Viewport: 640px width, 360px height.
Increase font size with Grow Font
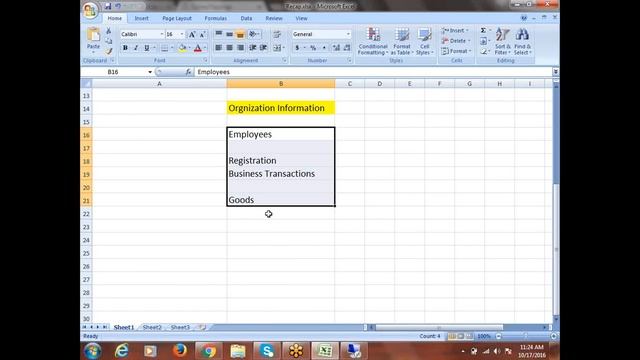coord(192,35)
